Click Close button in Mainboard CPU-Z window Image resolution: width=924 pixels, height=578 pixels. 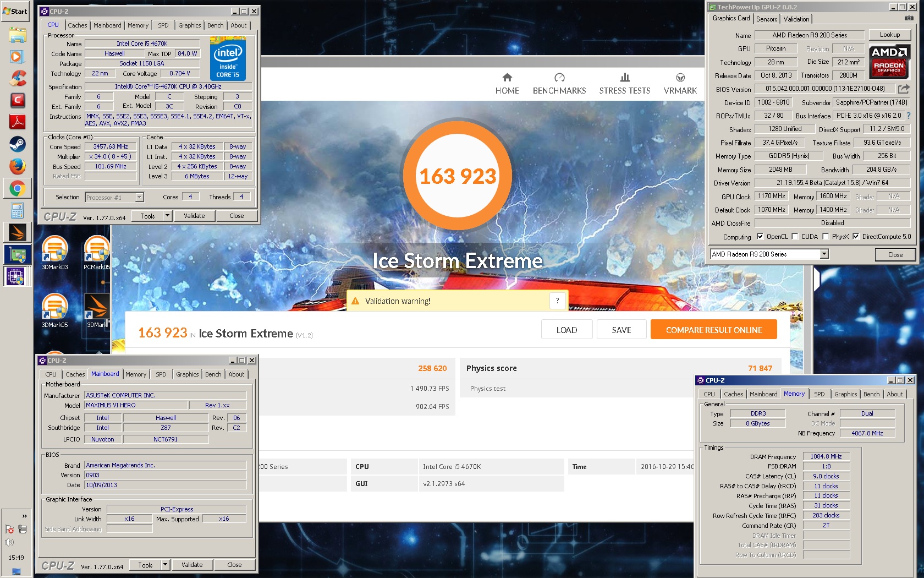[x=234, y=565]
